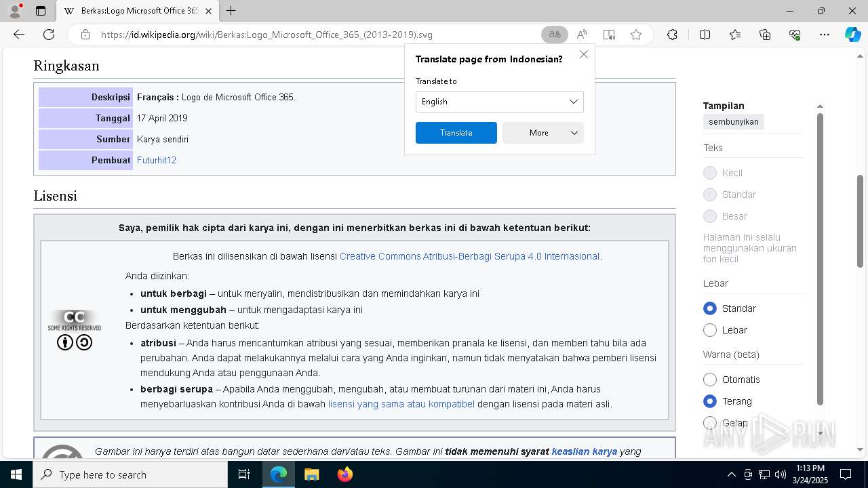
Task: Click the browser back arrow
Action: click(19, 35)
